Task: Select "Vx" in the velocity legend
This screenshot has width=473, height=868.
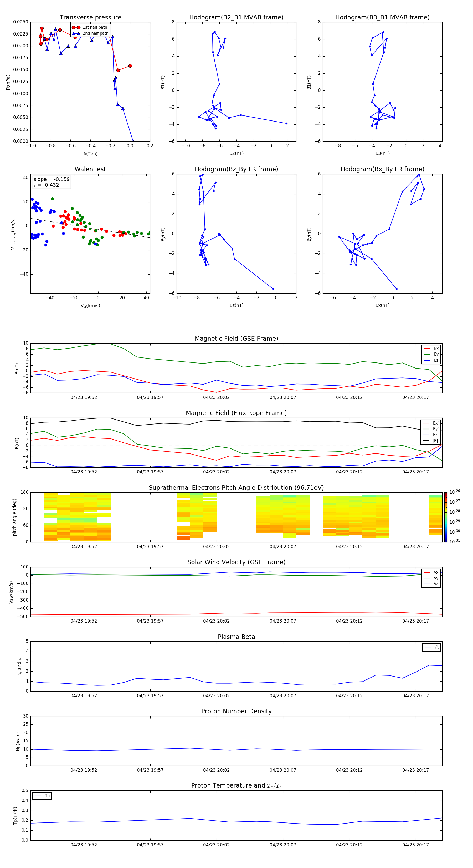Action: 431,572
